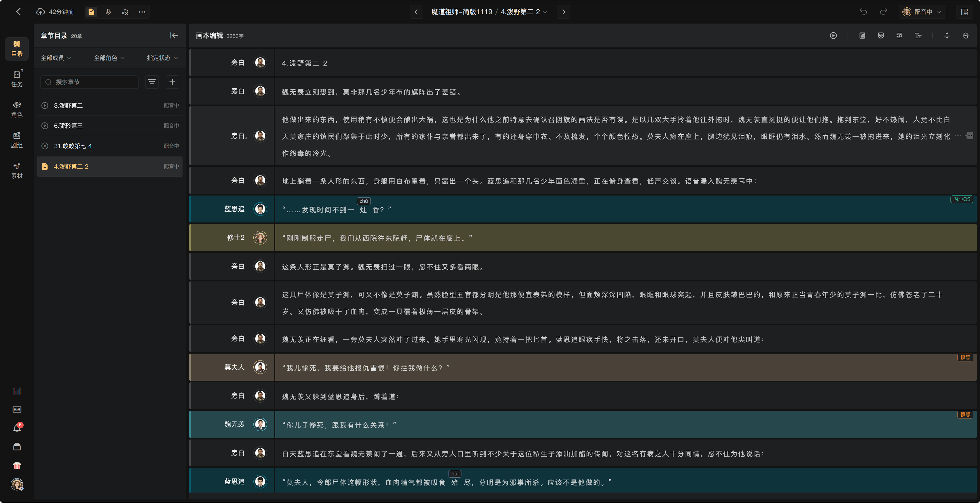980x503 pixels.
Task: Open the text size Tt icon
Action: click(918, 36)
